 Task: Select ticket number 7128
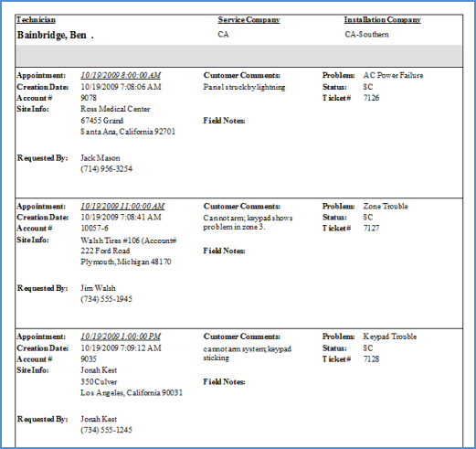click(371, 359)
